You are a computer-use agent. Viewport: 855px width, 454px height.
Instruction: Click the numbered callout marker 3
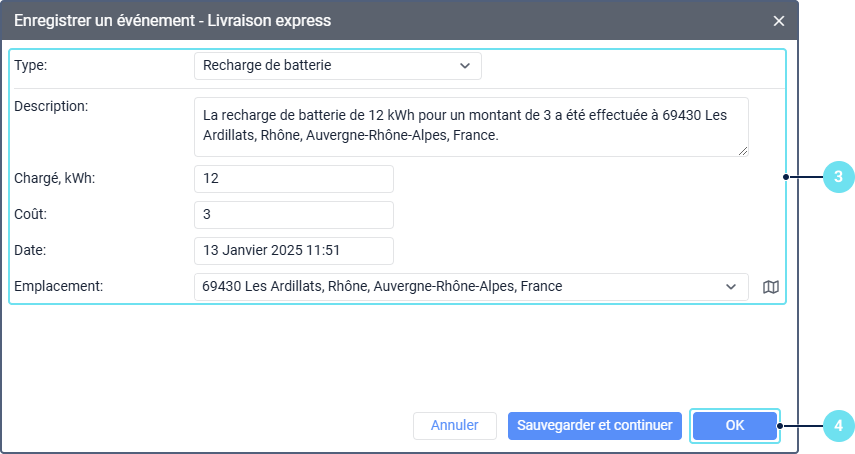tap(837, 178)
